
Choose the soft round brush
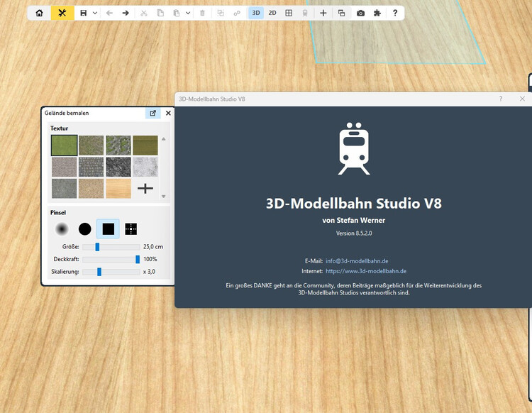pos(62,229)
